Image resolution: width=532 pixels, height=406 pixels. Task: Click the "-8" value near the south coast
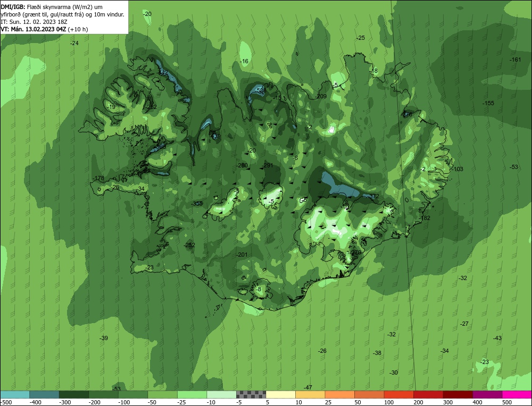pos(259,289)
